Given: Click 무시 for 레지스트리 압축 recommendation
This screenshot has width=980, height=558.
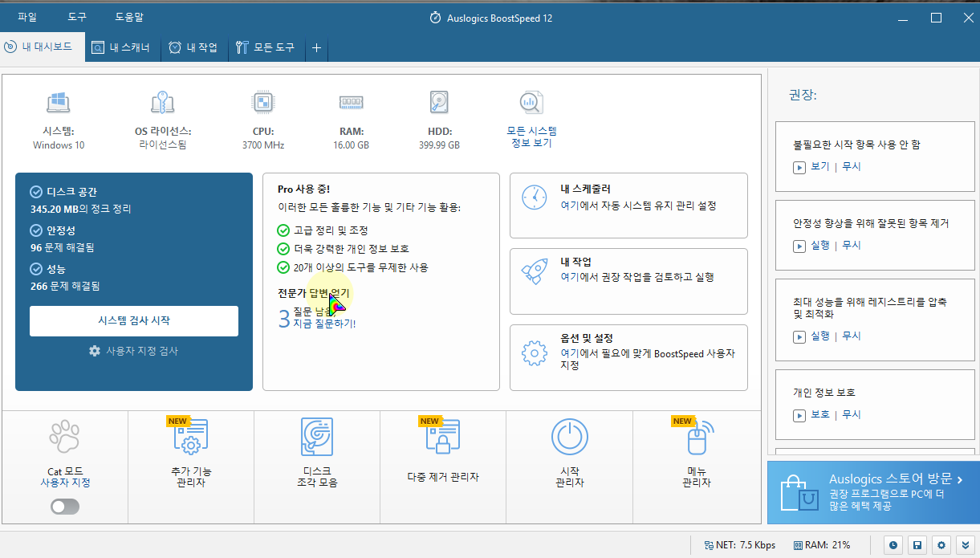Looking at the screenshot, I should [851, 336].
